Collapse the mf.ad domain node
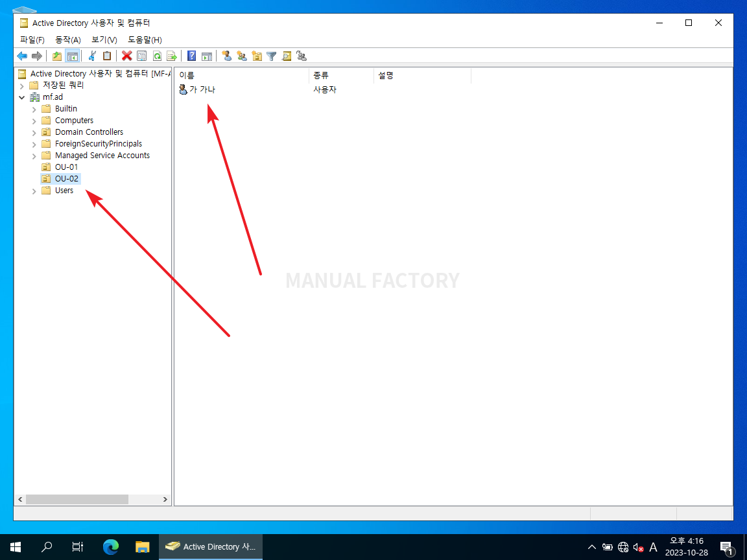The image size is (747, 560). pos(22,97)
